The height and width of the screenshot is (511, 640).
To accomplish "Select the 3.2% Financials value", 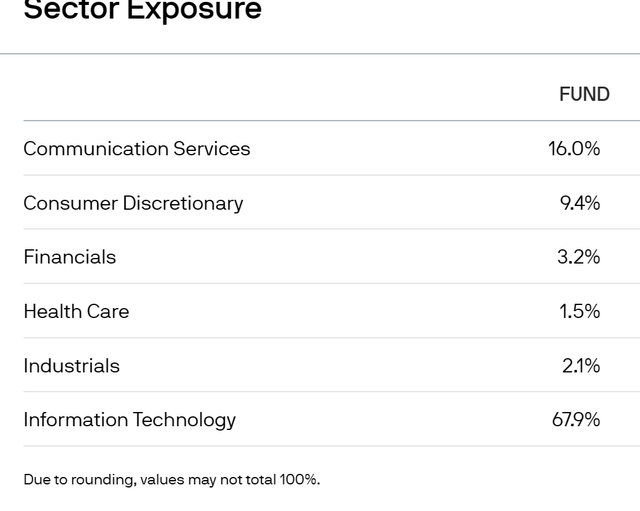I will 579,257.
